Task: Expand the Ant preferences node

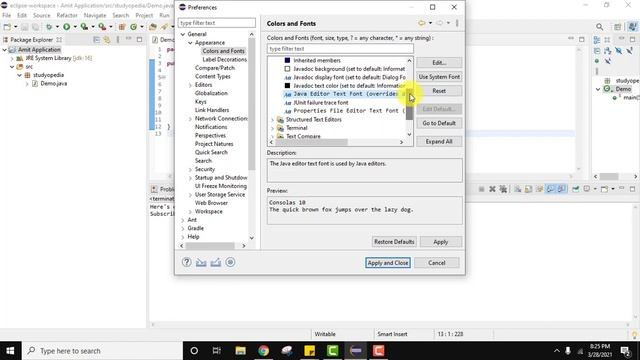Action: point(183,220)
